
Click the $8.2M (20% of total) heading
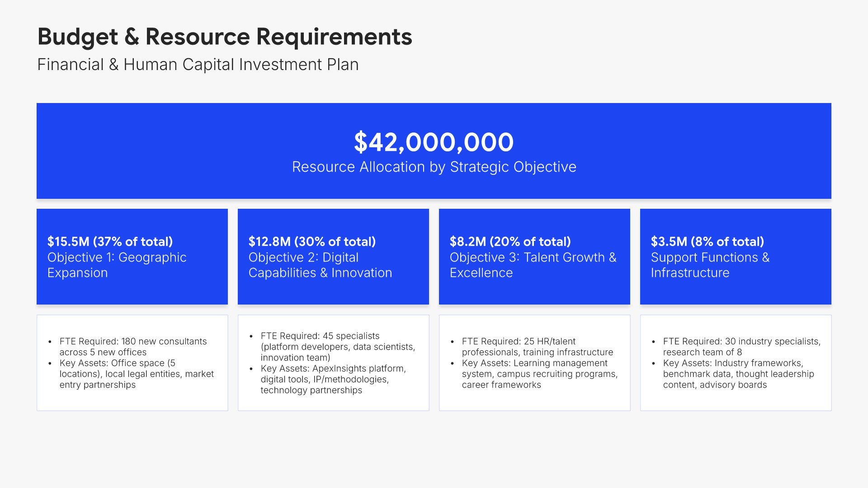click(x=510, y=242)
